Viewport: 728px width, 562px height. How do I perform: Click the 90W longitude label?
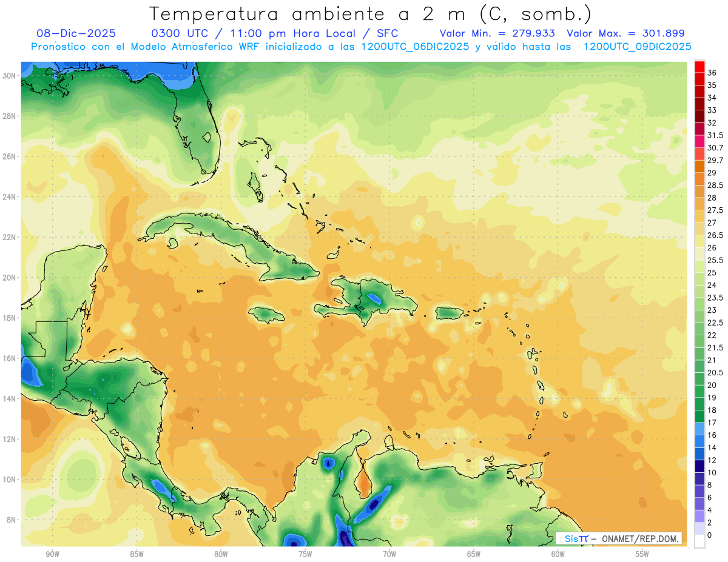[x=52, y=554]
